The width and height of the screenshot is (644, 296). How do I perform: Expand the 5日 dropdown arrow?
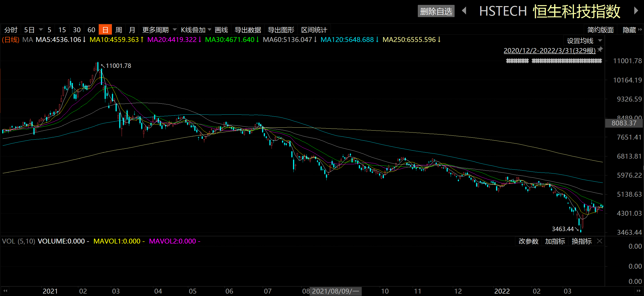click(x=41, y=30)
